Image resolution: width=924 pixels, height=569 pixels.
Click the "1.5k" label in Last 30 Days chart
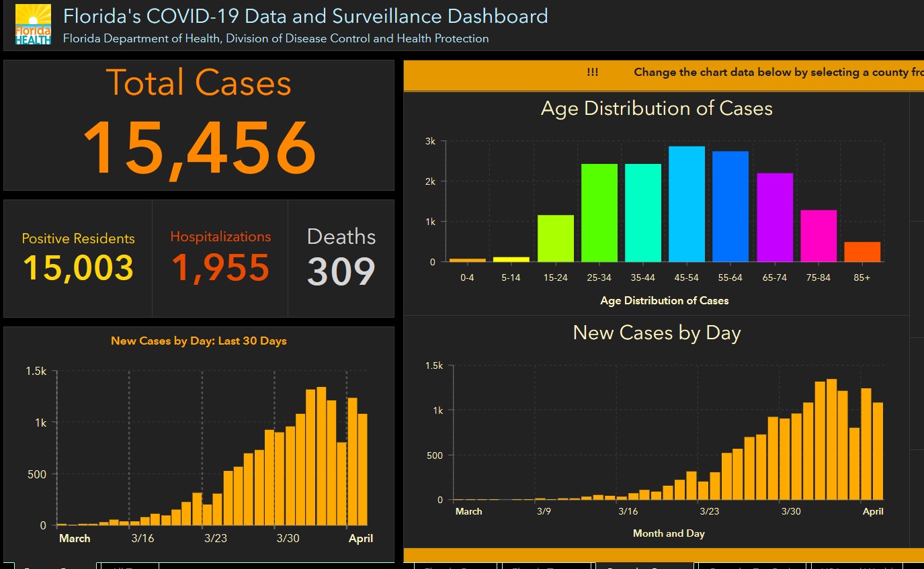(36, 371)
